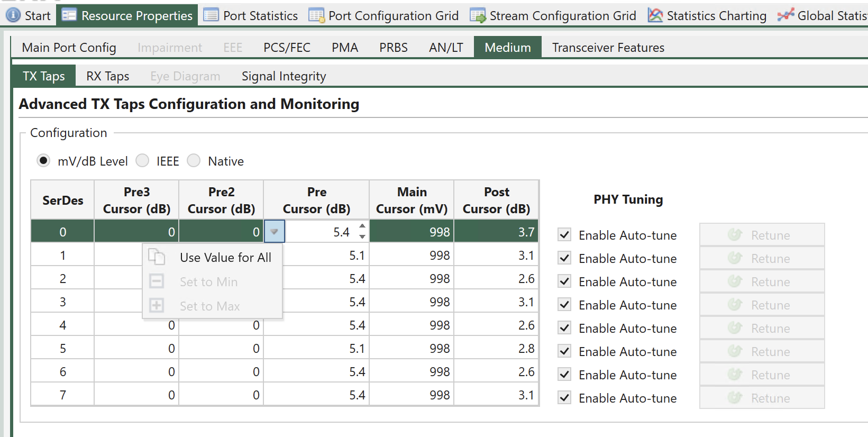Select Pre2 Cursor 0 cell for SerDes 7
This screenshot has height=437, width=868.
(222, 395)
